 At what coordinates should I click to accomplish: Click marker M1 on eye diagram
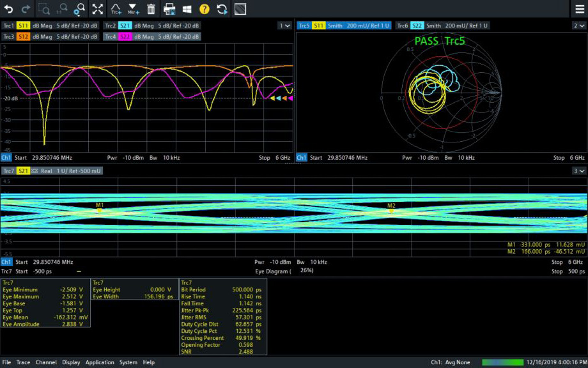click(100, 209)
